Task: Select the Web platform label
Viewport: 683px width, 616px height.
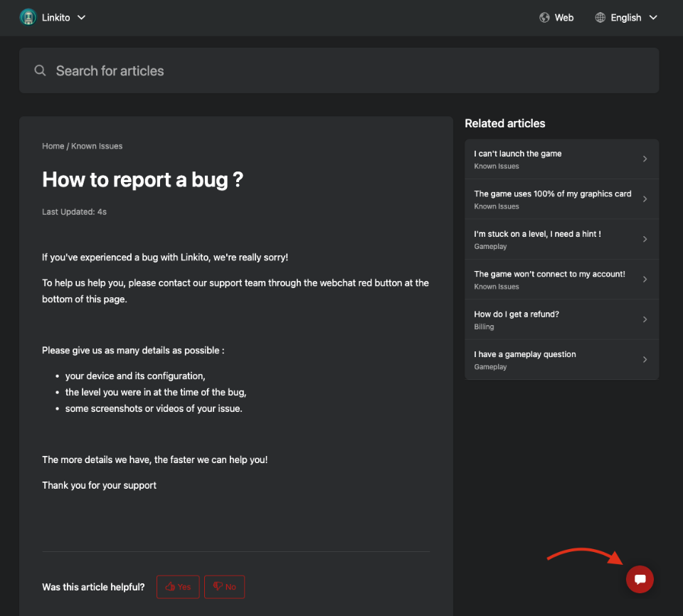Action: tap(563, 17)
